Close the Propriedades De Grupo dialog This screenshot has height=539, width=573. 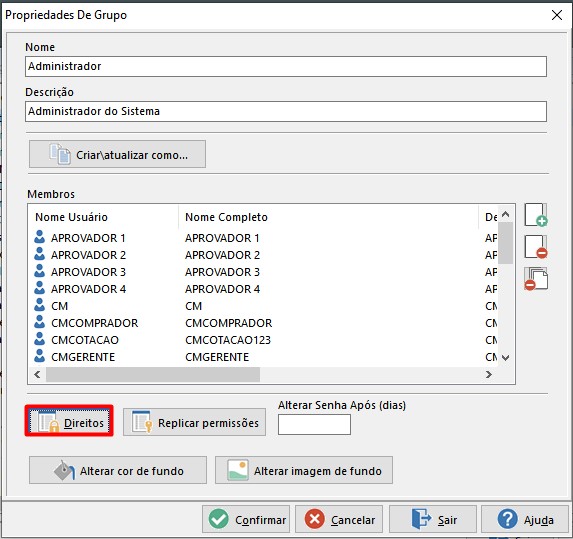point(557,15)
